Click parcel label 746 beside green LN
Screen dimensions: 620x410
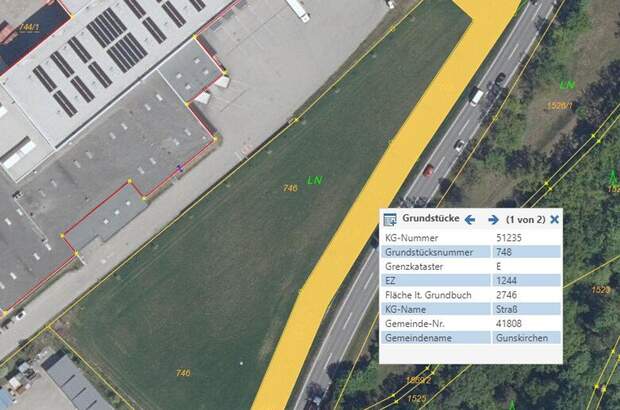click(x=290, y=188)
